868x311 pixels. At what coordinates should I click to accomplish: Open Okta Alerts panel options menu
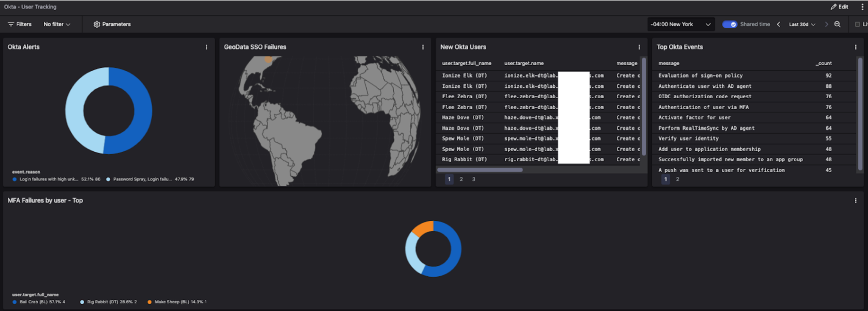(206, 47)
